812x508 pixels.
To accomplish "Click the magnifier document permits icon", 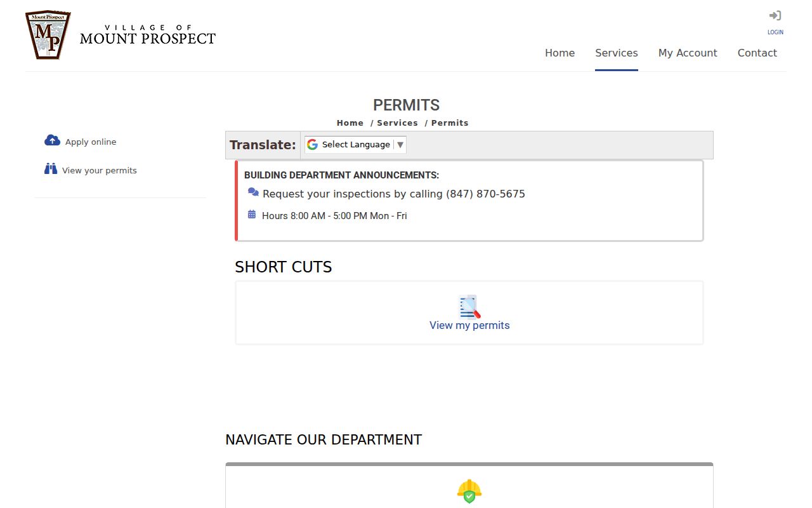I will (469, 307).
